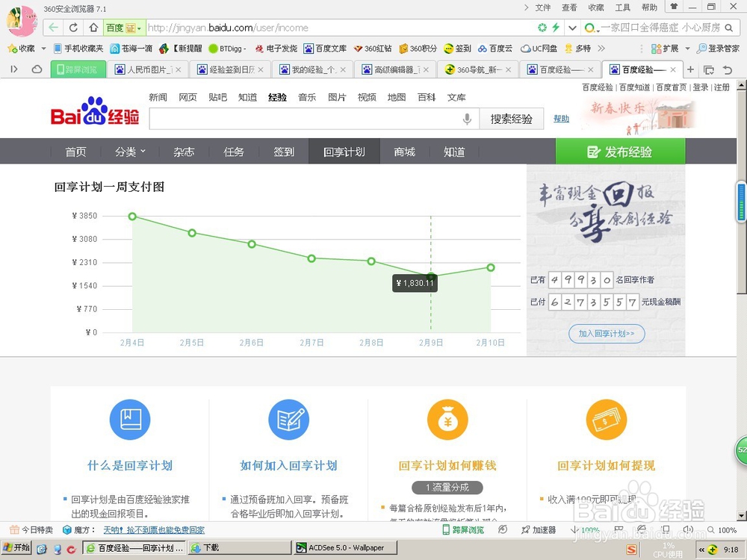Click the green 发布经验 button
Image resolution: width=747 pixels, height=560 pixels.
tap(620, 152)
